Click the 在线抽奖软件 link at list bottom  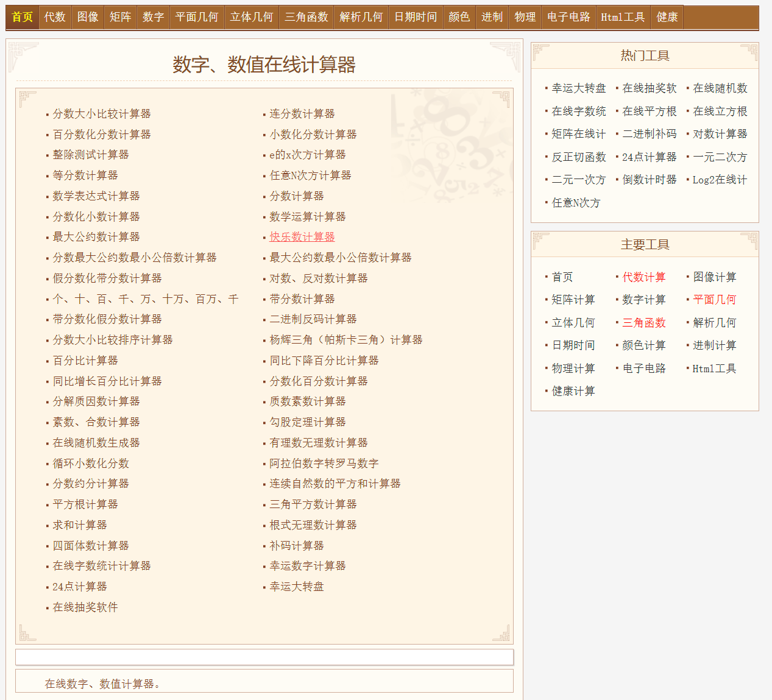(x=85, y=607)
